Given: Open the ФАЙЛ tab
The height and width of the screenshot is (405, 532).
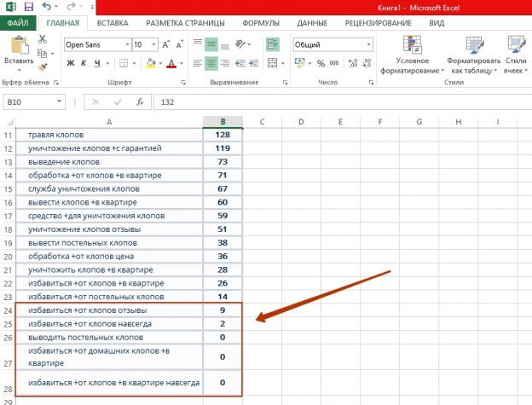Looking at the screenshot, I should [x=18, y=23].
